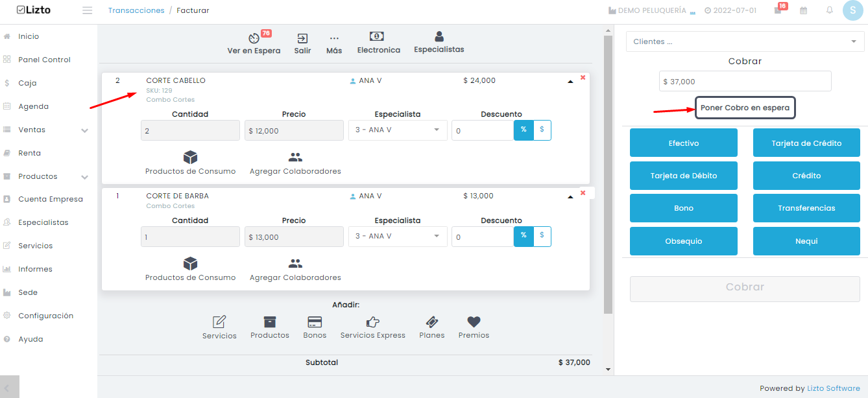The width and height of the screenshot is (868, 398).
Task: Set Corte de Barba discount to dollar mode
Action: coord(542,236)
